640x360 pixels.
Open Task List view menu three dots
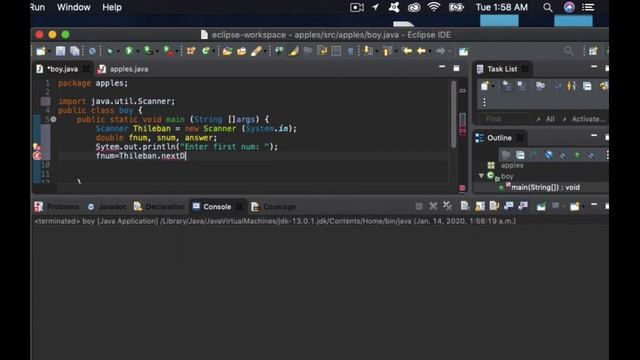click(484, 102)
